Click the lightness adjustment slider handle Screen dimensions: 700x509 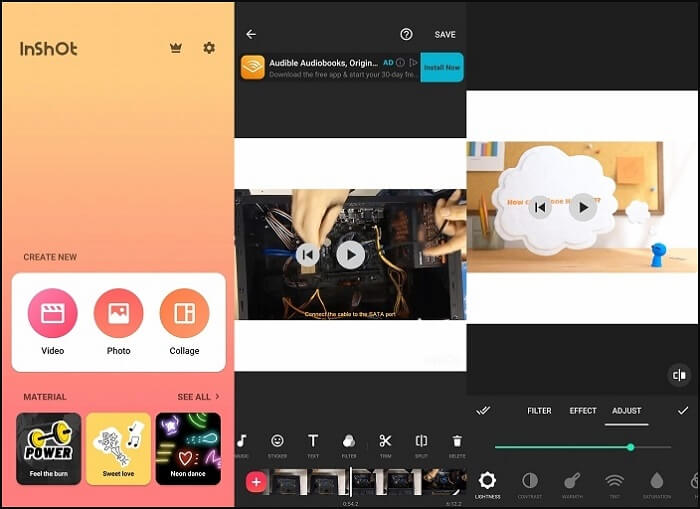pos(630,447)
